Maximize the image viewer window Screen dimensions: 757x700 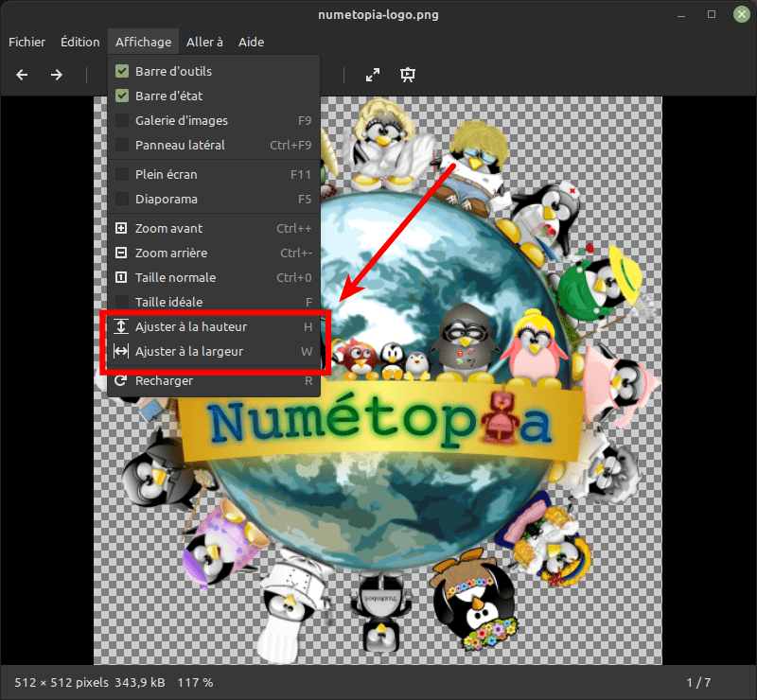coord(712,14)
